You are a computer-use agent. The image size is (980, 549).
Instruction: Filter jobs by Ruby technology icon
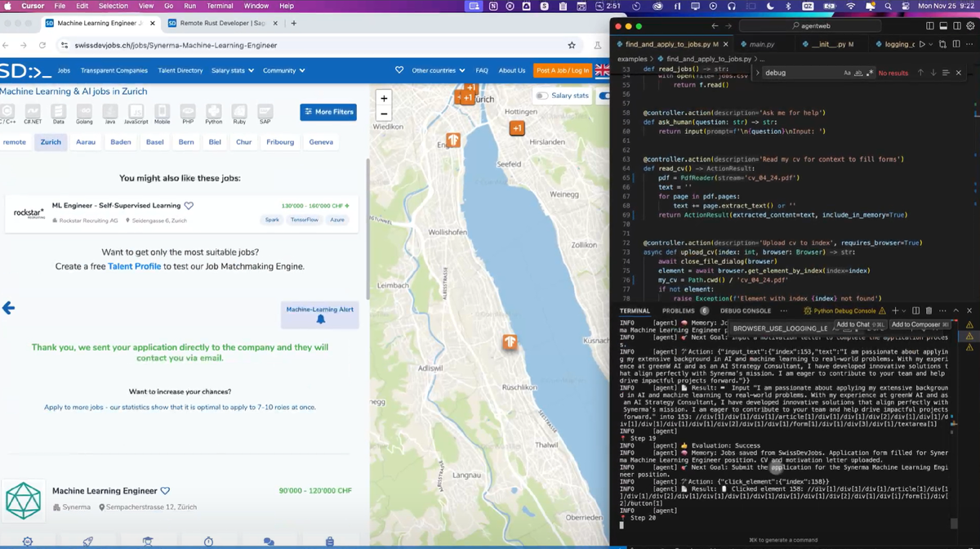click(x=239, y=113)
